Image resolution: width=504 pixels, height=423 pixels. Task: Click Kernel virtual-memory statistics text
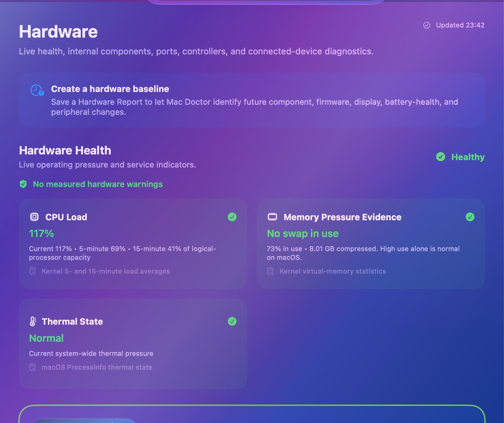pos(333,271)
